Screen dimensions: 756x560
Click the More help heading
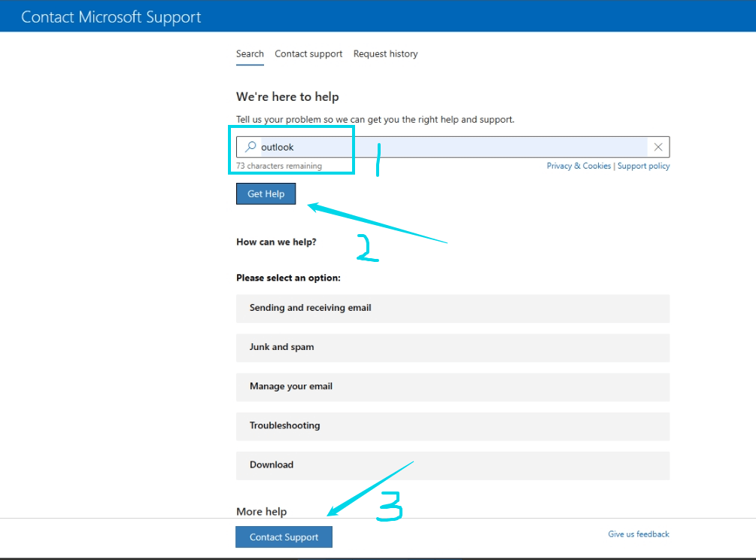click(x=261, y=511)
